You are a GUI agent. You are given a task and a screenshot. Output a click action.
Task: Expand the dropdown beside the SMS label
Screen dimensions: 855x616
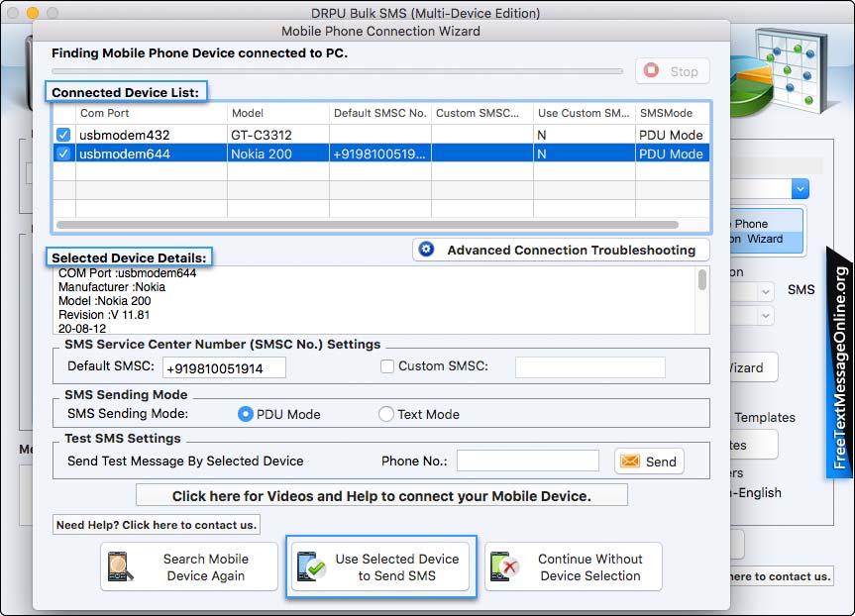pyautogui.click(x=766, y=291)
